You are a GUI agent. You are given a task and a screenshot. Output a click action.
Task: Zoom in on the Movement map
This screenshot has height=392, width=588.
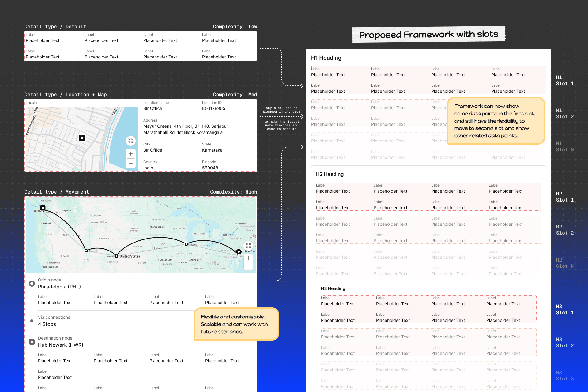[x=248, y=258]
